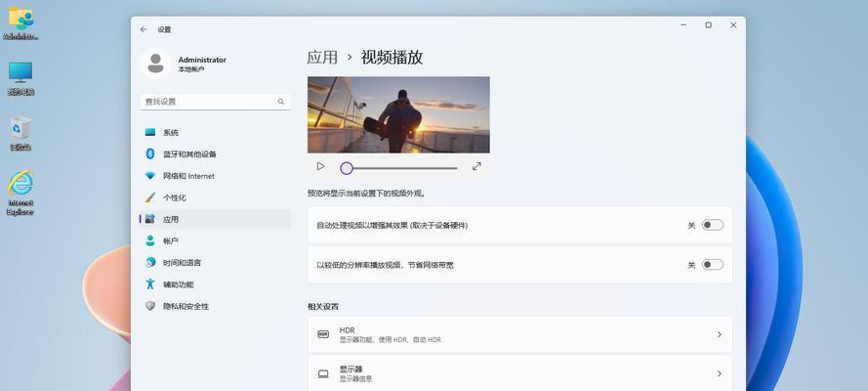Play the preview video
Image resolution: width=868 pixels, height=391 pixels.
(320, 166)
